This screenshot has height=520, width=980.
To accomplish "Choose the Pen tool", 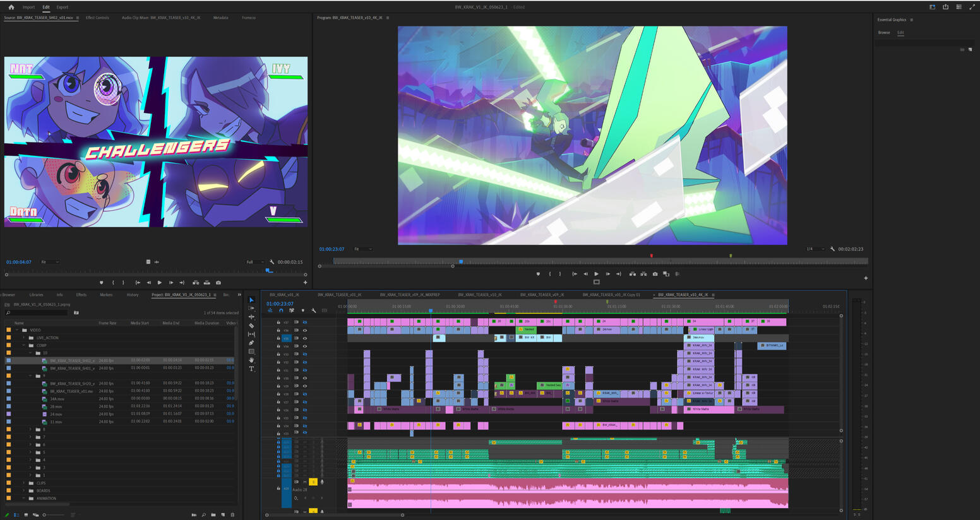I will point(251,343).
